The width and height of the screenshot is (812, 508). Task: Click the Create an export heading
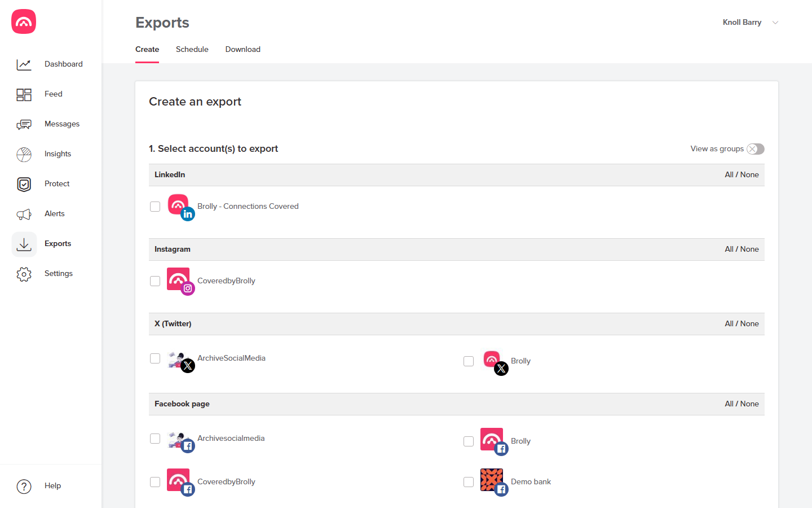(195, 102)
